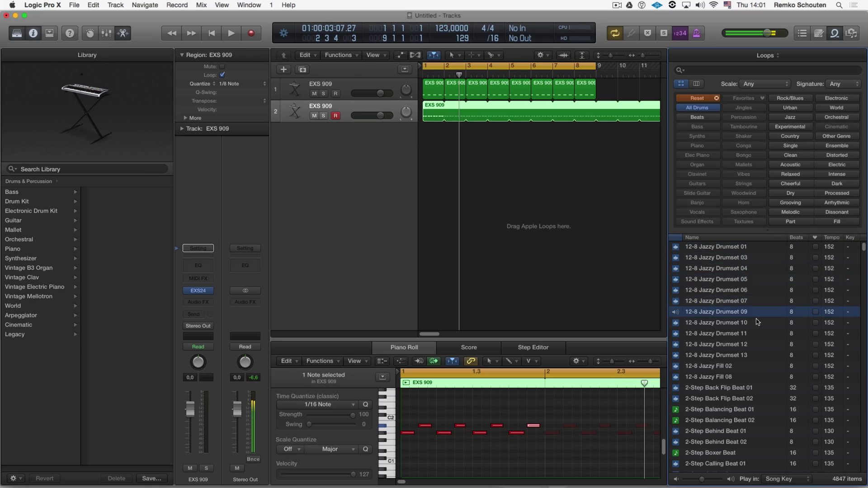Add new track with plus button
Image resolution: width=868 pixels, height=488 pixels.
283,69
